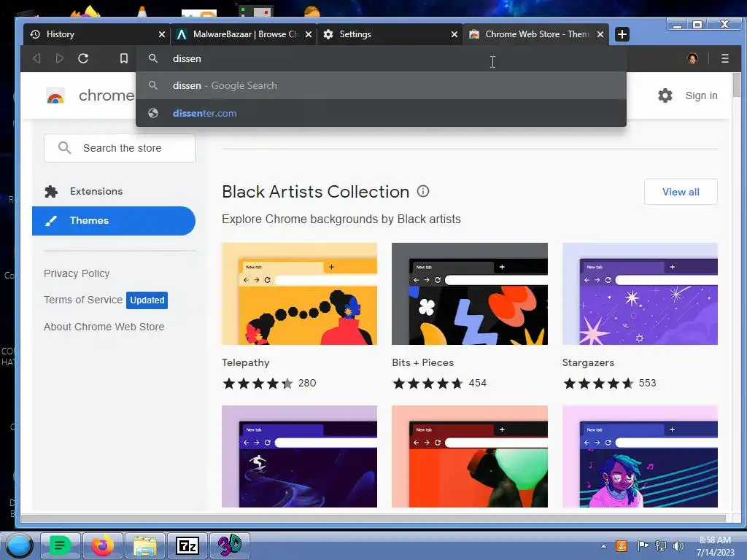The image size is (747, 560).
Task: Click the Java update tray icon
Action: tap(622, 546)
